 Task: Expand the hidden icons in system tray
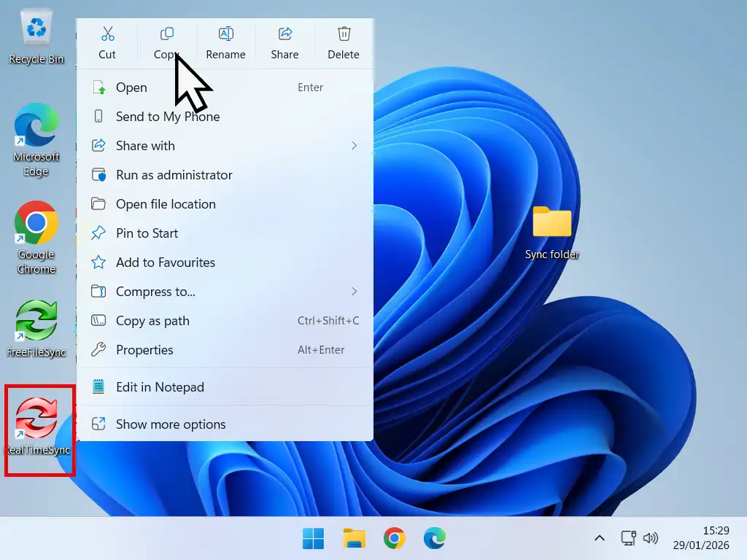tap(599, 538)
